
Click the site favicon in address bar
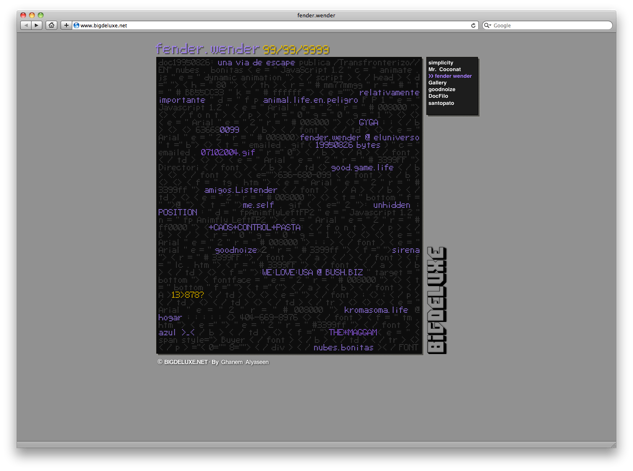coord(76,25)
